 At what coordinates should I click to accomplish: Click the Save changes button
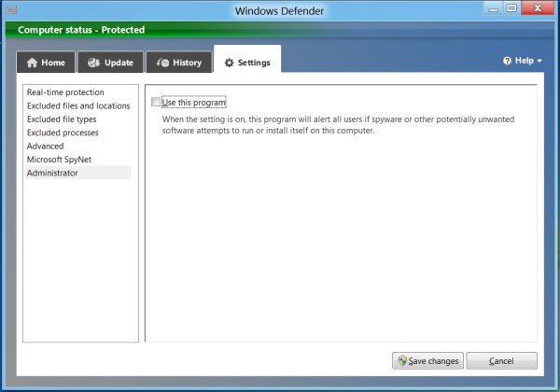click(x=427, y=360)
